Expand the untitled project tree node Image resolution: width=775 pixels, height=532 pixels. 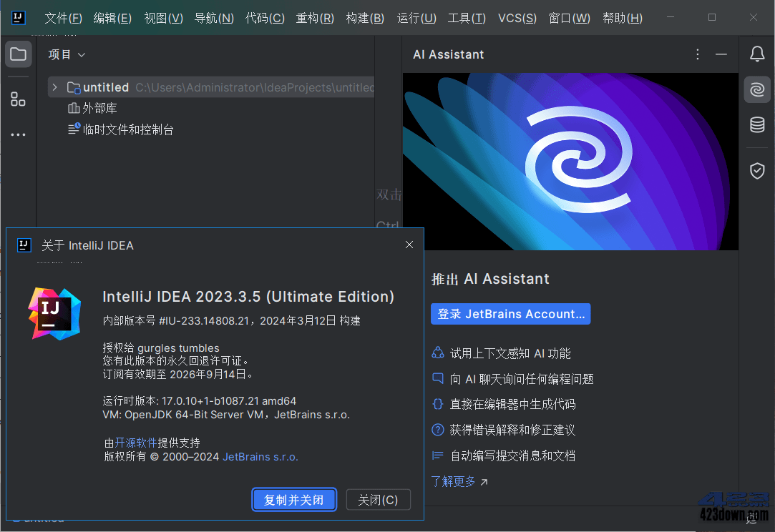55,87
